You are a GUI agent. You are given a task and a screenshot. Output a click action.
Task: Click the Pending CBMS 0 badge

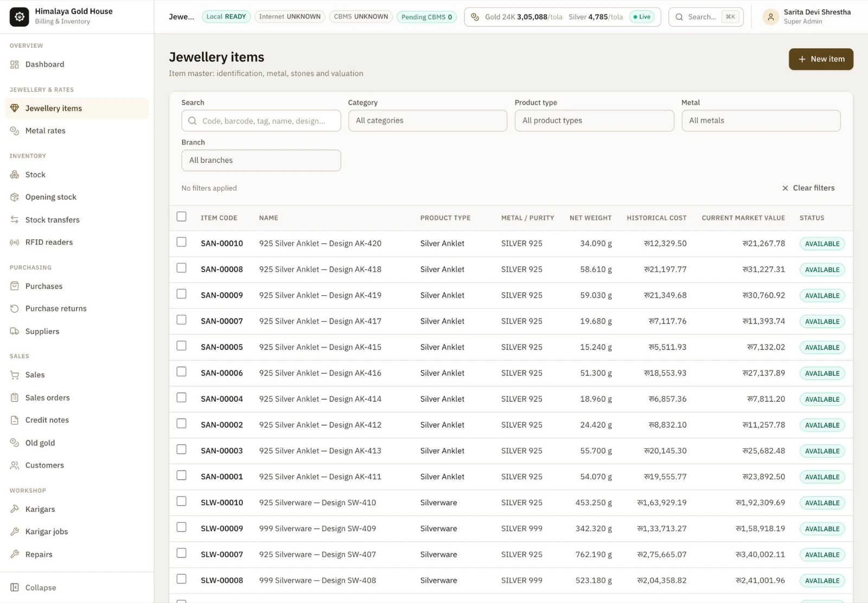point(426,17)
